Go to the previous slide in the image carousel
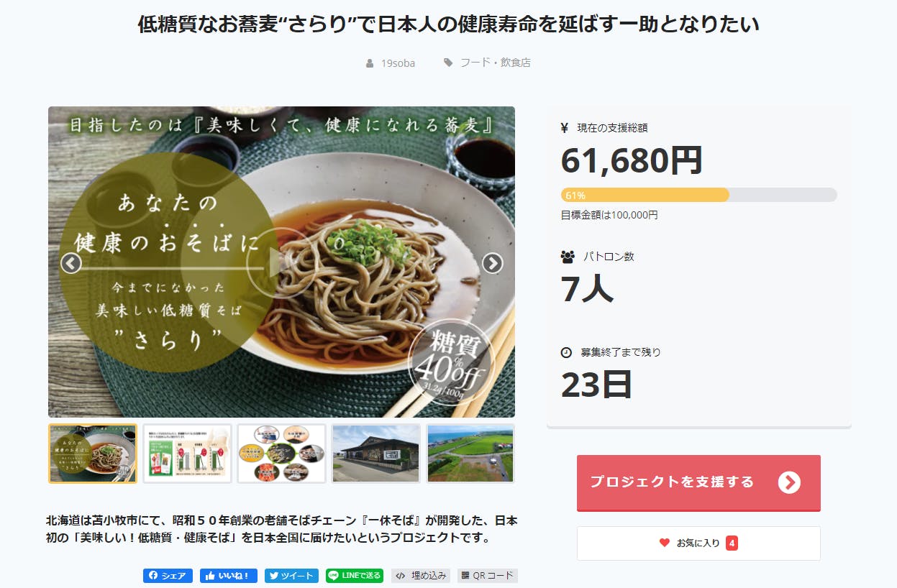 (x=70, y=264)
